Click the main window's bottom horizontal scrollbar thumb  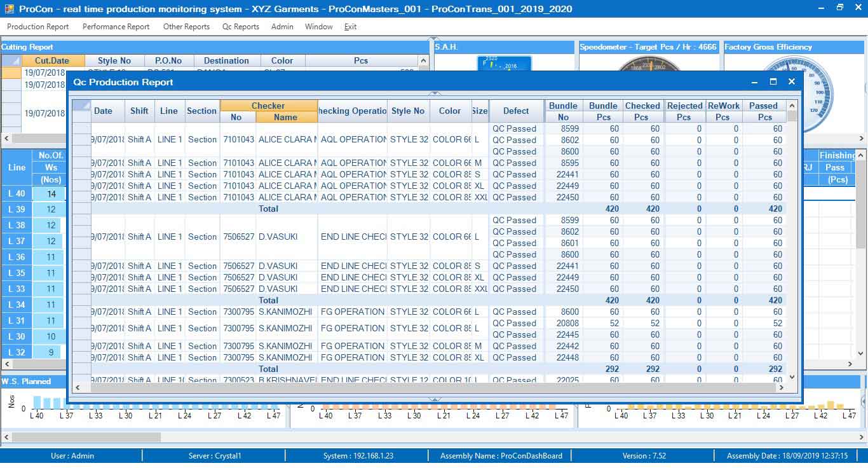click(x=86, y=437)
